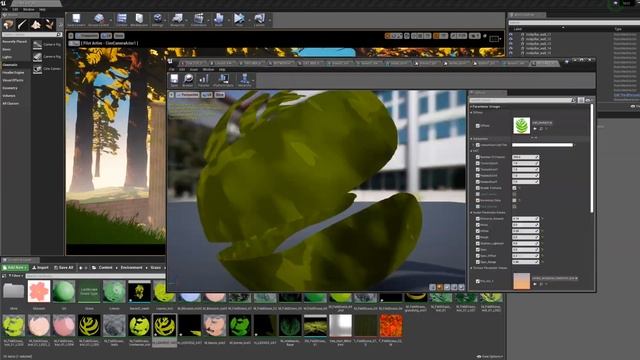Click the Spec_Range parameter value field
Viewport: 640px width, 360px height.
(x=526, y=262)
